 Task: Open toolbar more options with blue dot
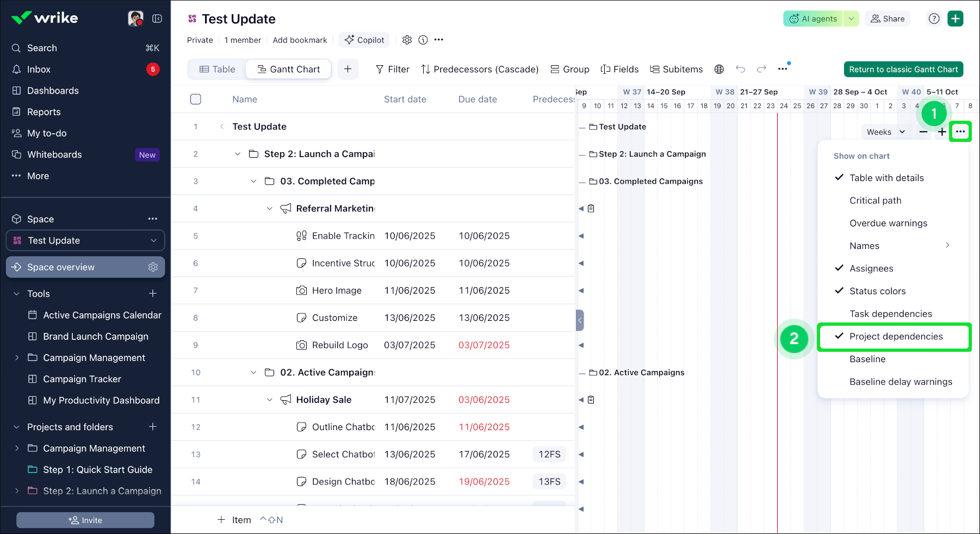coord(783,69)
